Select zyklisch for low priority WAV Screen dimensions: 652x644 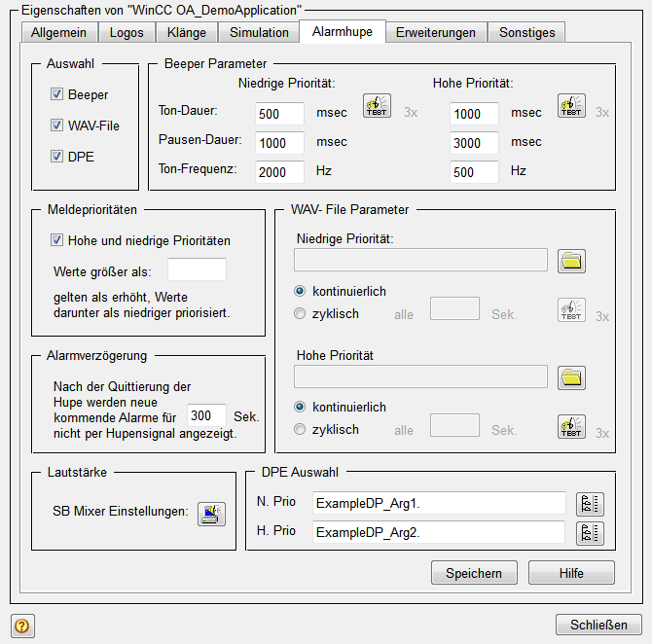[x=300, y=313]
